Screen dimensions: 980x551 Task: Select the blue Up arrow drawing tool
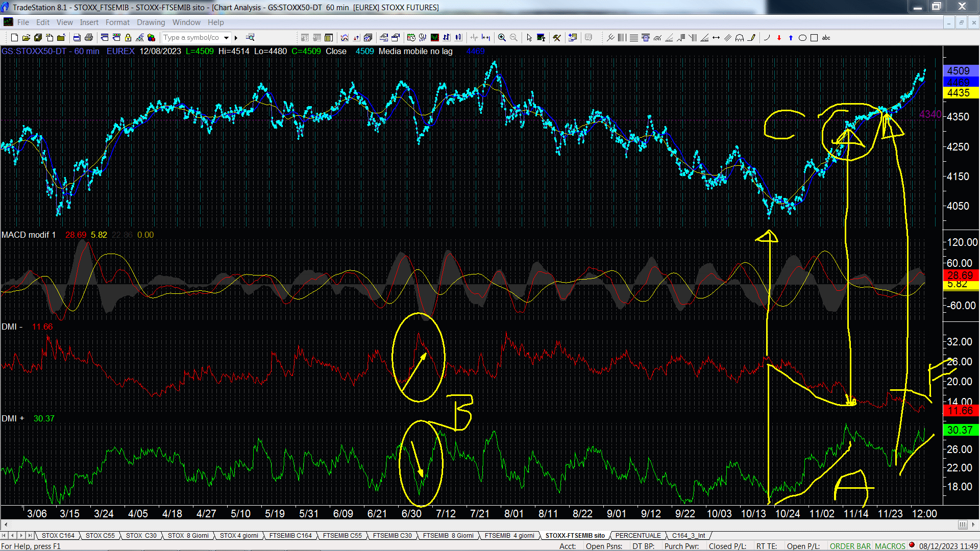click(791, 38)
